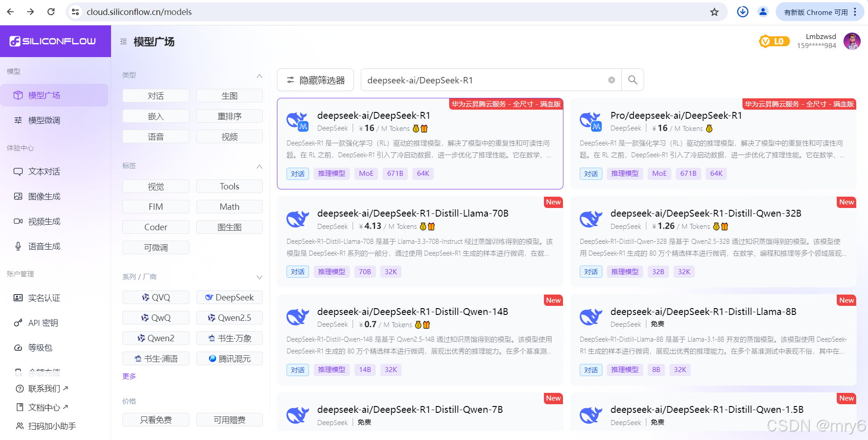
Task: Open 视频生成 in the sidebar
Action: (x=54, y=221)
